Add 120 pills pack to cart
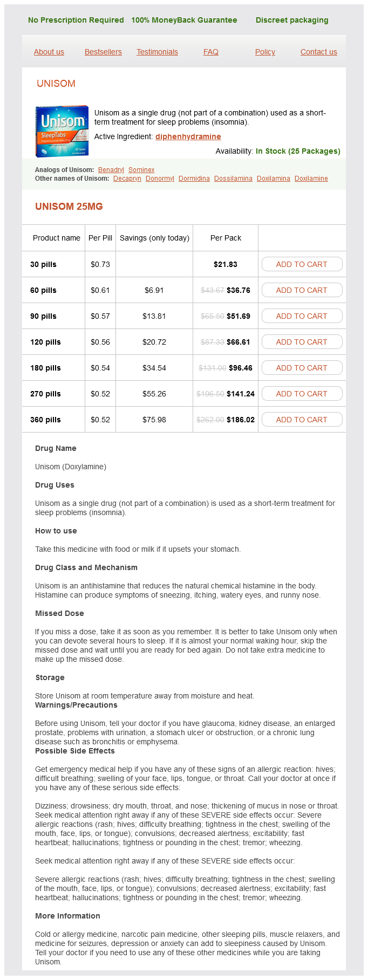 coord(302,342)
